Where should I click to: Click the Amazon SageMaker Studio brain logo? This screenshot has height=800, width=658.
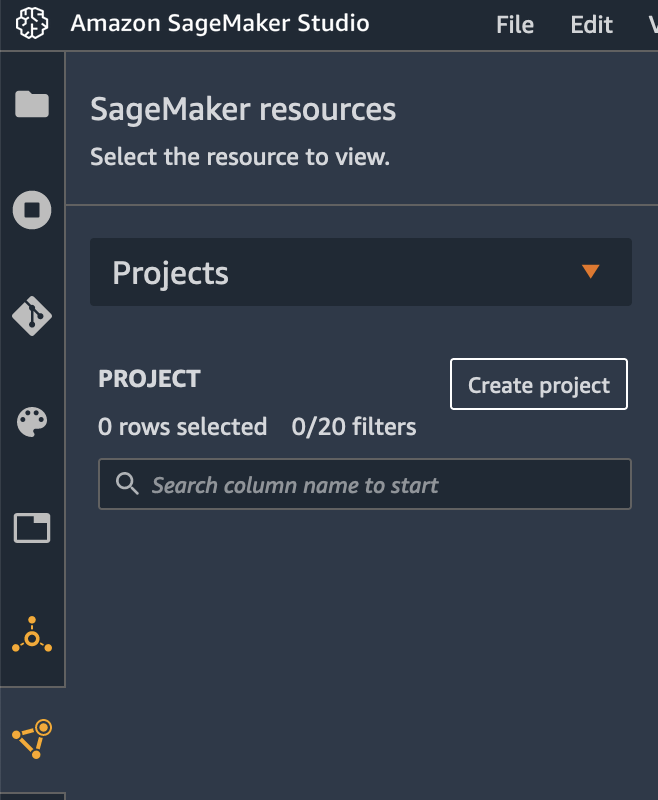(32, 23)
